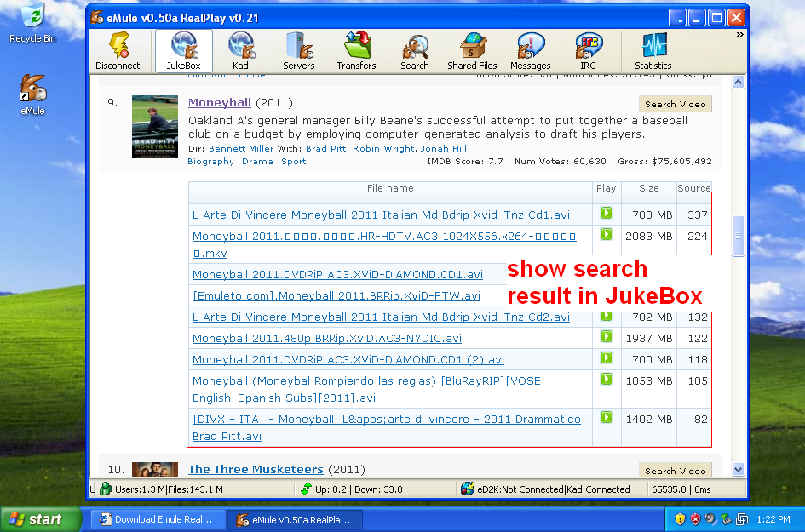Open Moneyball Rompiendo las reglas file link
This screenshot has height=532, width=805.
click(366, 389)
